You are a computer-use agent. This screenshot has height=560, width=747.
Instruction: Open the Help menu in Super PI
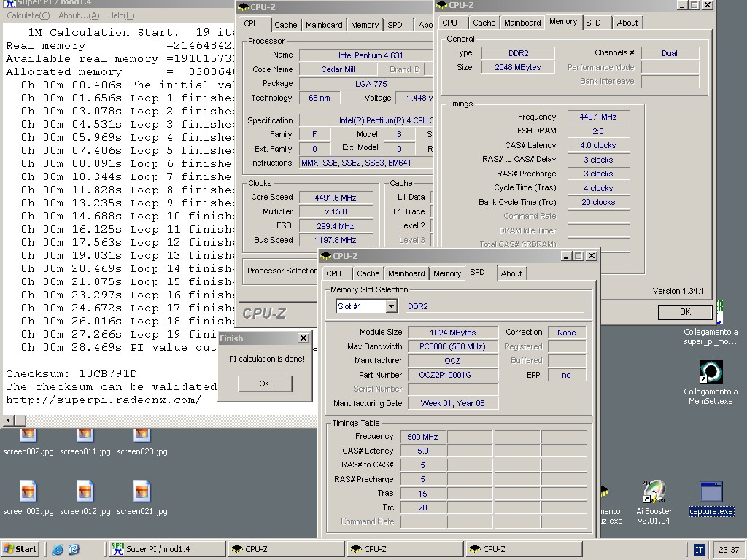click(x=121, y=15)
